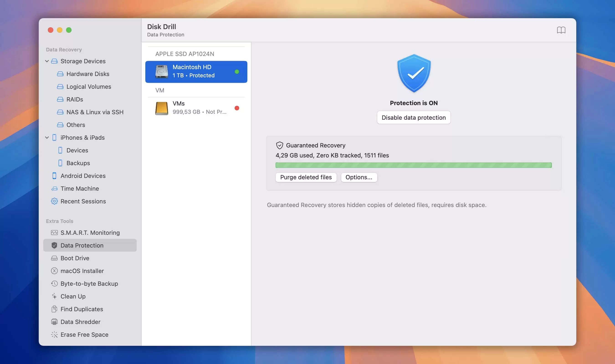Image resolution: width=615 pixels, height=364 pixels.
Task: Click the Hardware Disks drive icon
Action: coord(60,74)
